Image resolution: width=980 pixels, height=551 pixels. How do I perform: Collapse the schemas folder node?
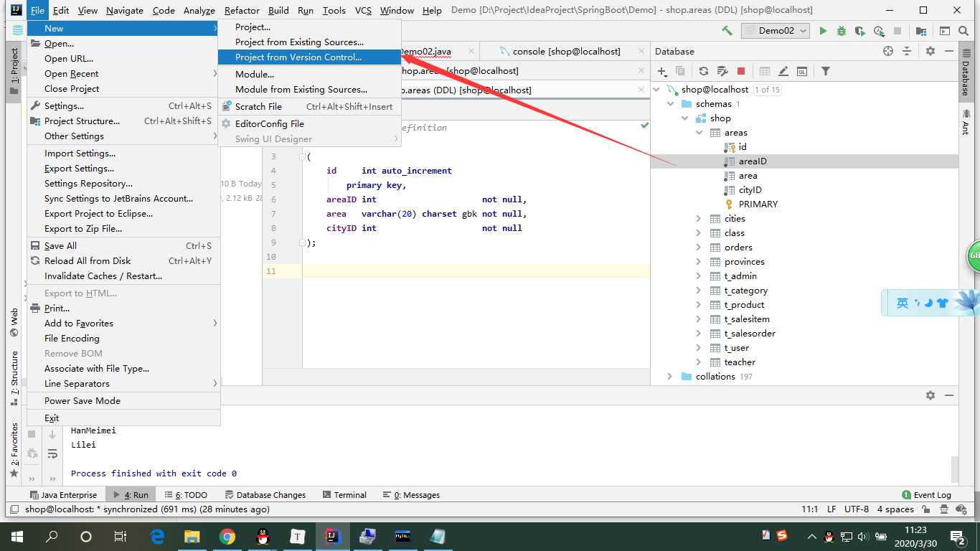click(671, 104)
